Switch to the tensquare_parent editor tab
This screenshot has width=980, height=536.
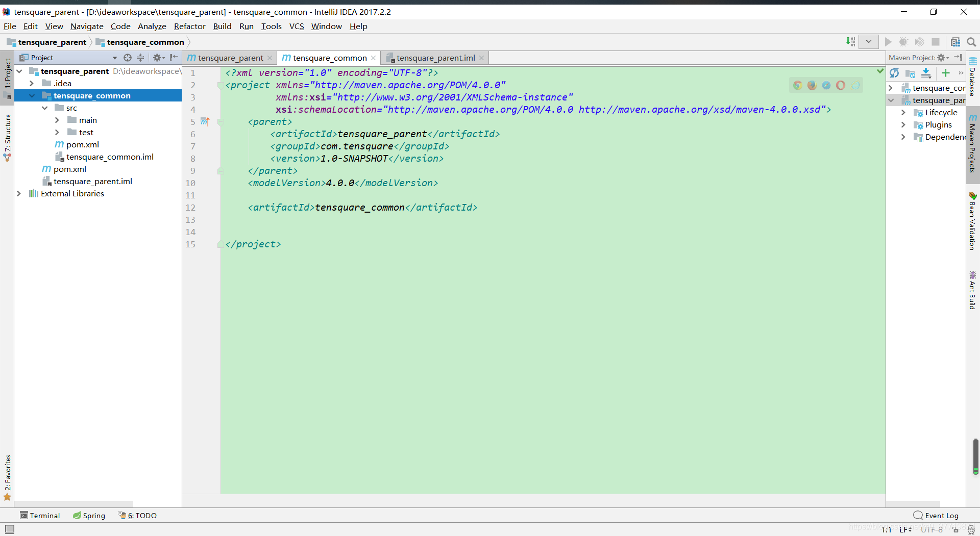coord(229,58)
